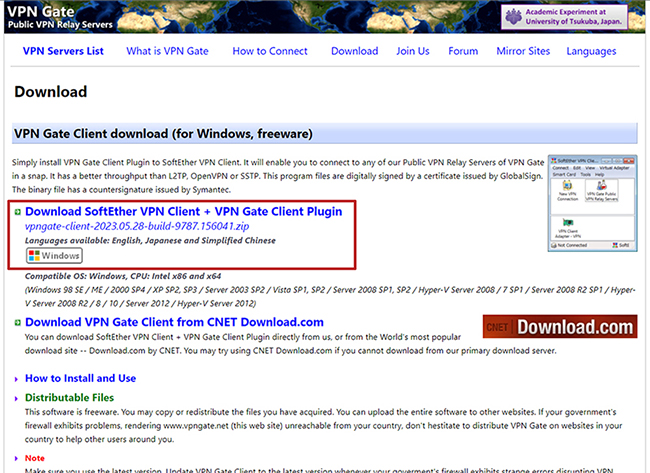
Task: Visit the Forum nav link
Action: click(463, 51)
